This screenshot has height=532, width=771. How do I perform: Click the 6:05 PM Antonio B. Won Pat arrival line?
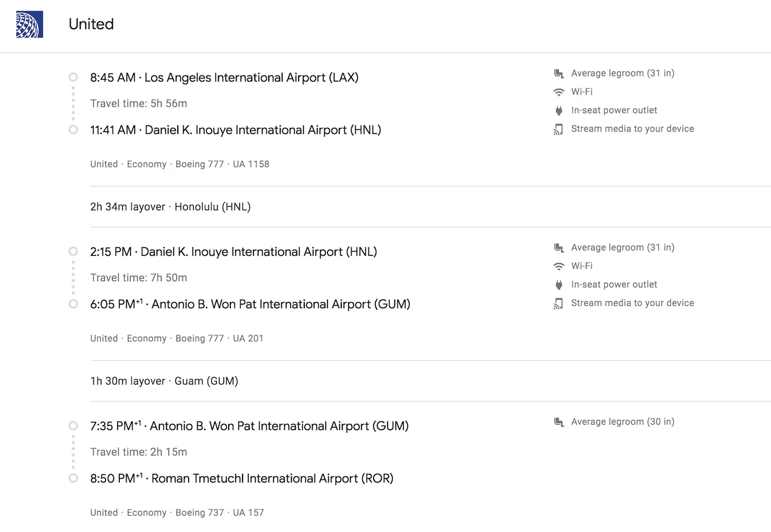pos(250,304)
